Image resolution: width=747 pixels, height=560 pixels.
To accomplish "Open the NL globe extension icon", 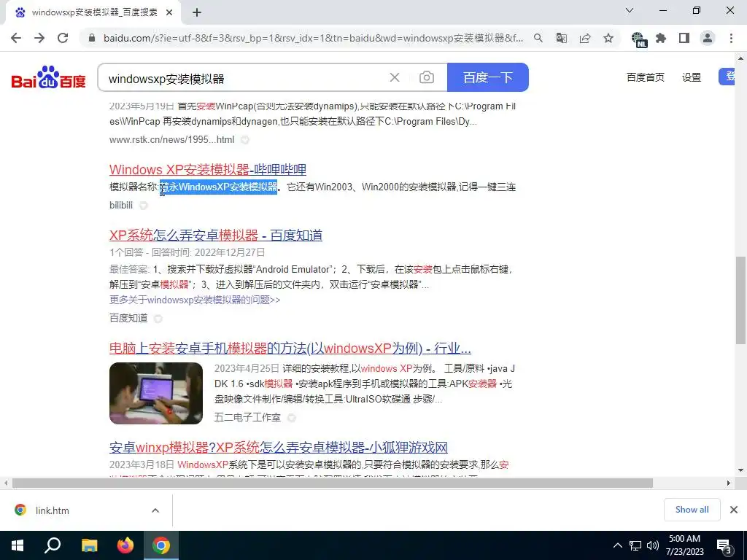I will (638, 39).
